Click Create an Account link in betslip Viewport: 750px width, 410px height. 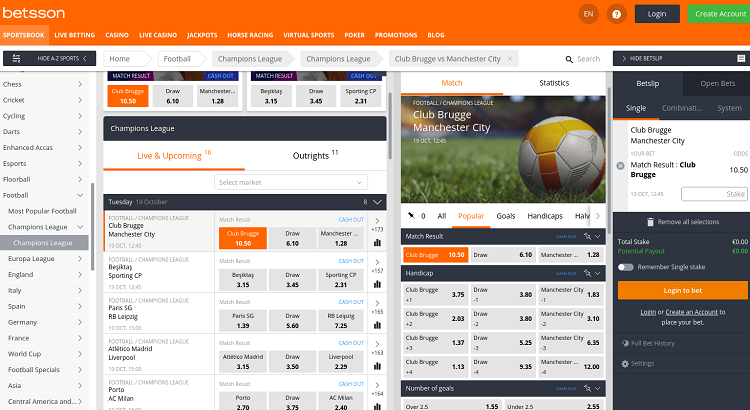click(x=691, y=312)
